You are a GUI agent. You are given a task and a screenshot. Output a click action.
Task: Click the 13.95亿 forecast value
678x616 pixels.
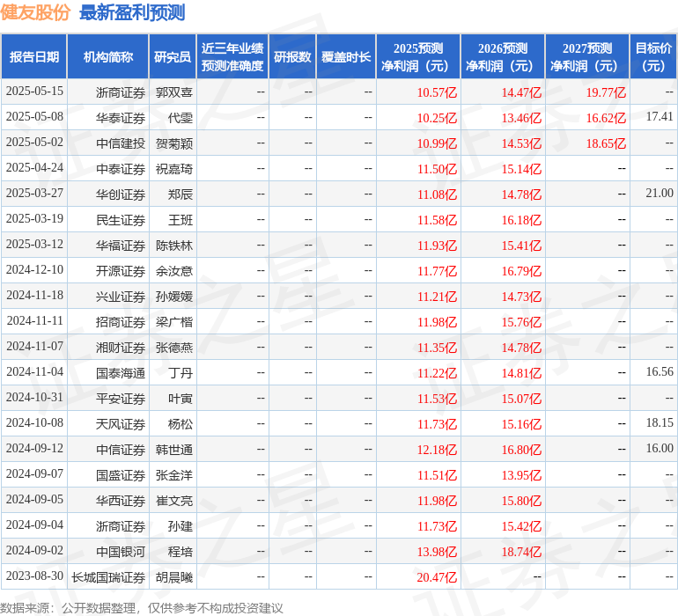click(521, 475)
